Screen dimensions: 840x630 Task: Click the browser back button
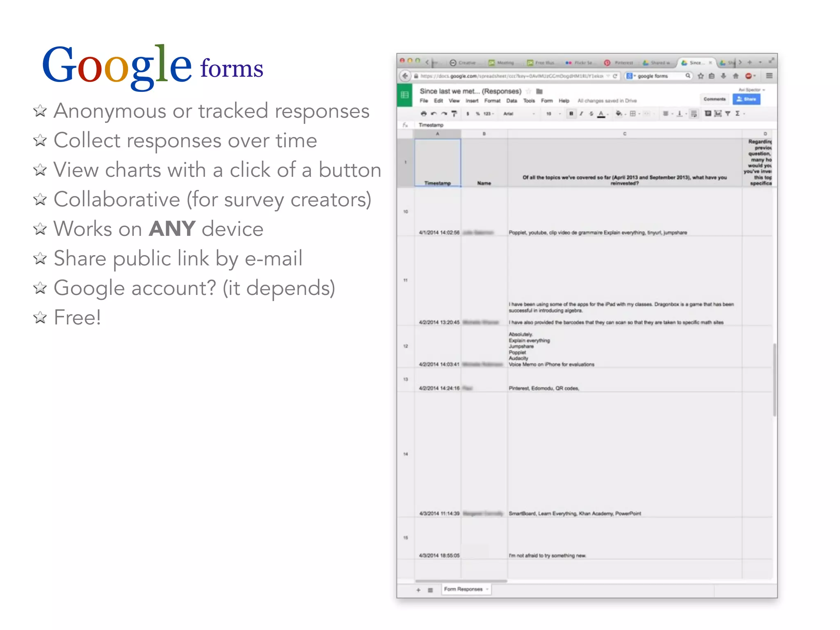405,76
